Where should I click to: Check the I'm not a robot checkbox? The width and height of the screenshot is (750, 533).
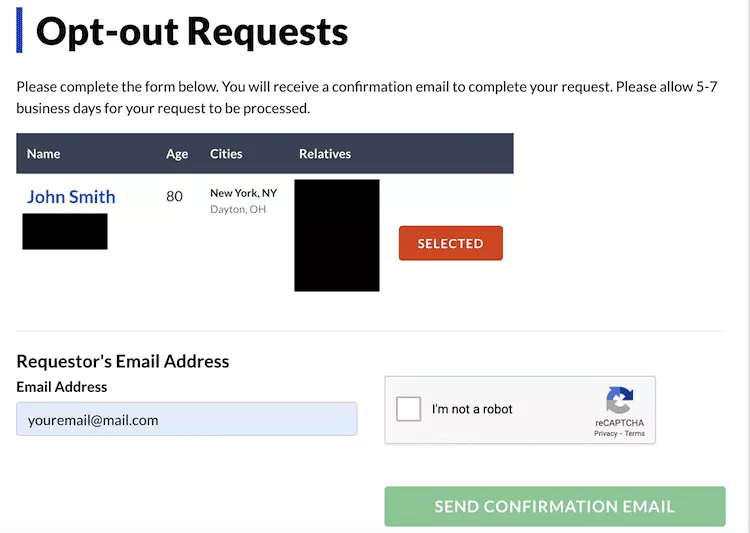(408, 409)
